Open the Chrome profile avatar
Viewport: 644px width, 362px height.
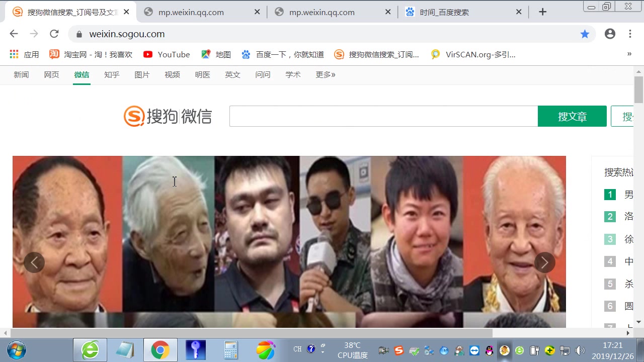click(x=610, y=34)
